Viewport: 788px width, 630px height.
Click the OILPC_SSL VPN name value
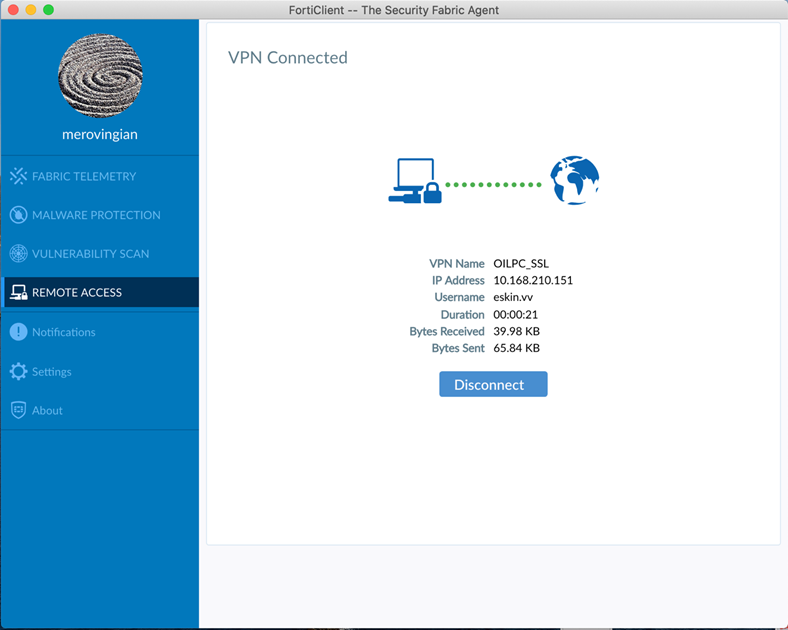coord(521,263)
